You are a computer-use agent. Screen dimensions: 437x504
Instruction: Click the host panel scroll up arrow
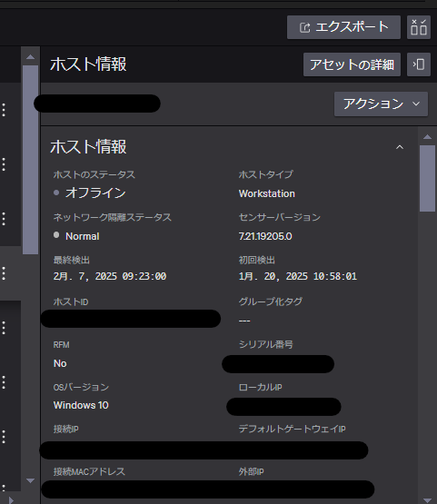coord(427,137)
